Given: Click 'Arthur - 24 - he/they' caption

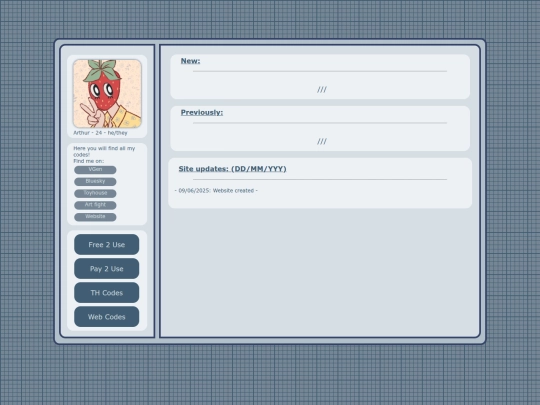Looking at the screenshot, I should 100,133.
